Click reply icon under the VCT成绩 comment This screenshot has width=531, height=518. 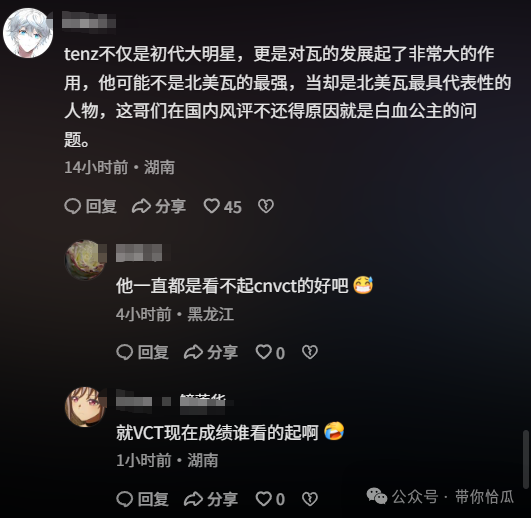124,499
